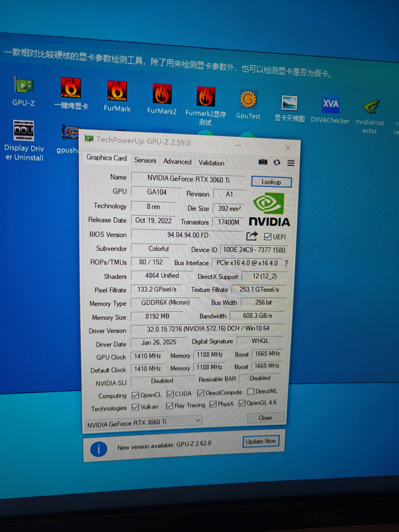The height and width of the screenshot is (532, 399).
Task: Switch to the Sensors tab
Action: [x=145, y=160]
